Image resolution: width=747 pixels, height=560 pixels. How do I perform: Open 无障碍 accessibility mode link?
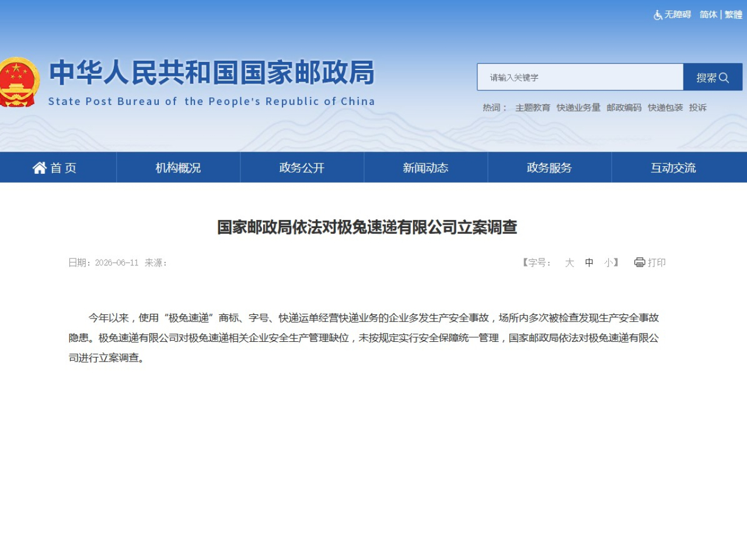coord(678,15)
